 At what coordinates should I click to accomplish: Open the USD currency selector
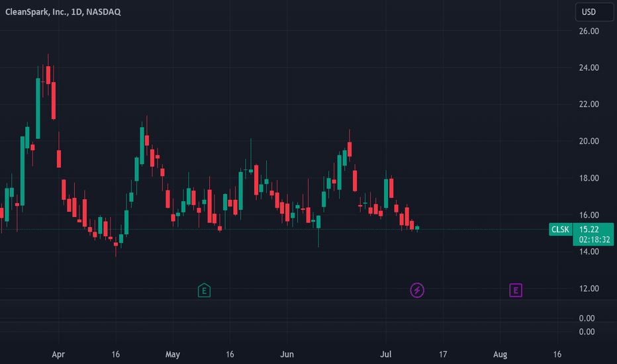point(594,12)
